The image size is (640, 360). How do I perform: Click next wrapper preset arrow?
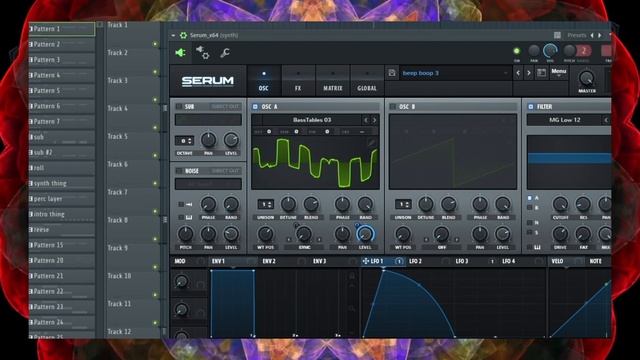pos(600,36)
